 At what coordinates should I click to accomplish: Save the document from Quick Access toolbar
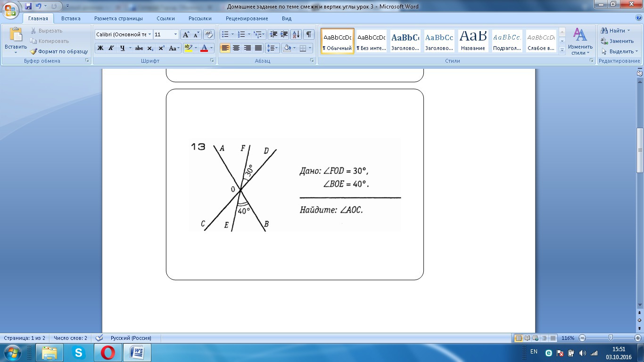[28, 6]
